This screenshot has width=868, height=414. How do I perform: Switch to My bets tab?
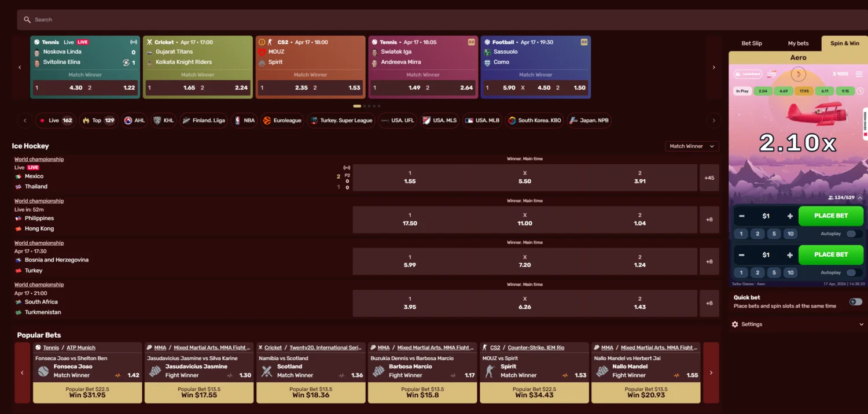[x=798, y=43]
